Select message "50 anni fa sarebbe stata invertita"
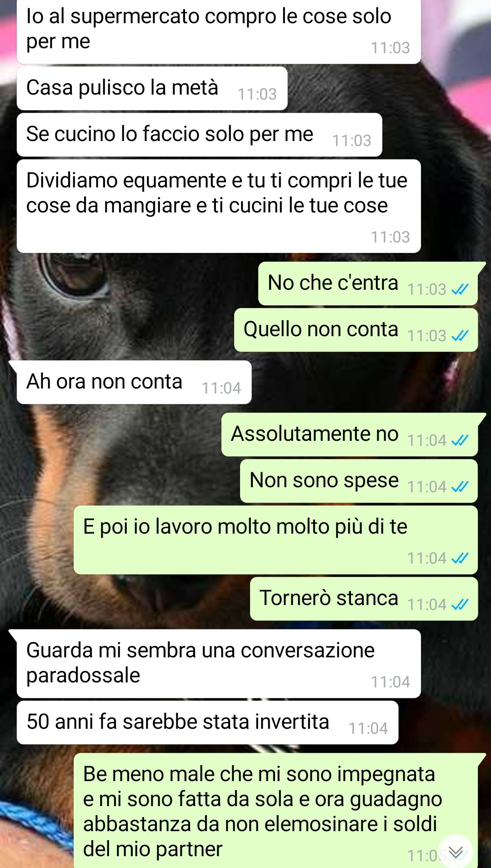The height and width of the screenshot is (868, 491). 208,722
